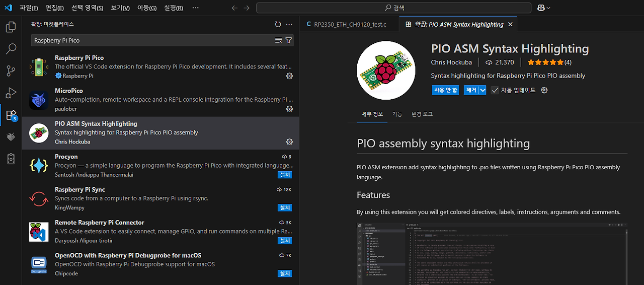The width and height of the screenshot is (644, 285).
Task: Open the View (보기) menu
Action: coord(120,8)
